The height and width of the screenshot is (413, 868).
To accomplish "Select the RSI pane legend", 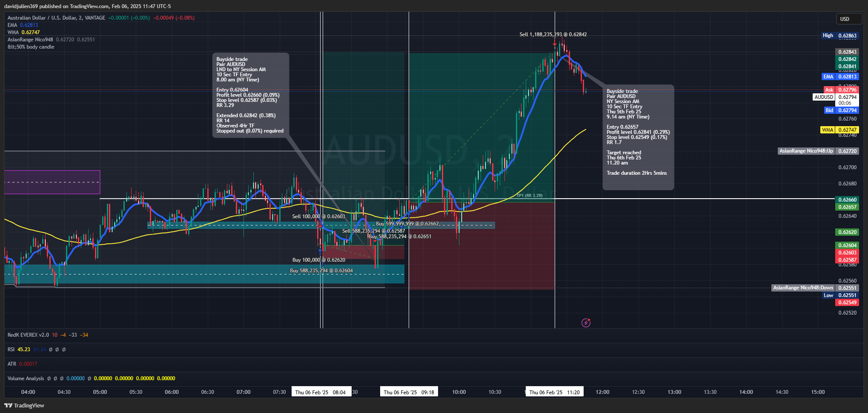I will click(x=36, y=349).
